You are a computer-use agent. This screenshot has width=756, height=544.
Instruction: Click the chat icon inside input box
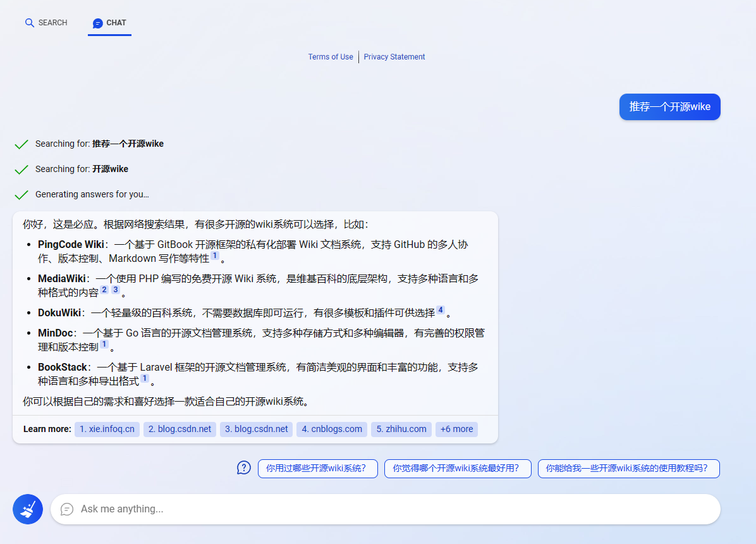click(67, 509)
